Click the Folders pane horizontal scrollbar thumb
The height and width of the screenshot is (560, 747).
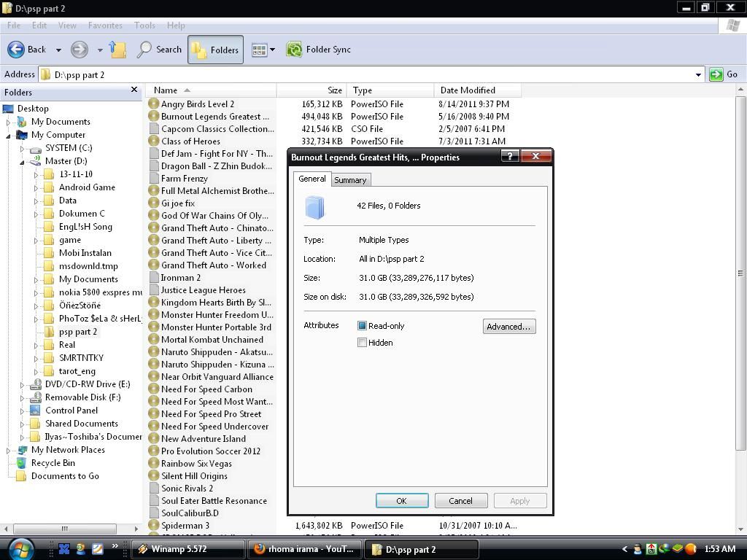(65, 529)
